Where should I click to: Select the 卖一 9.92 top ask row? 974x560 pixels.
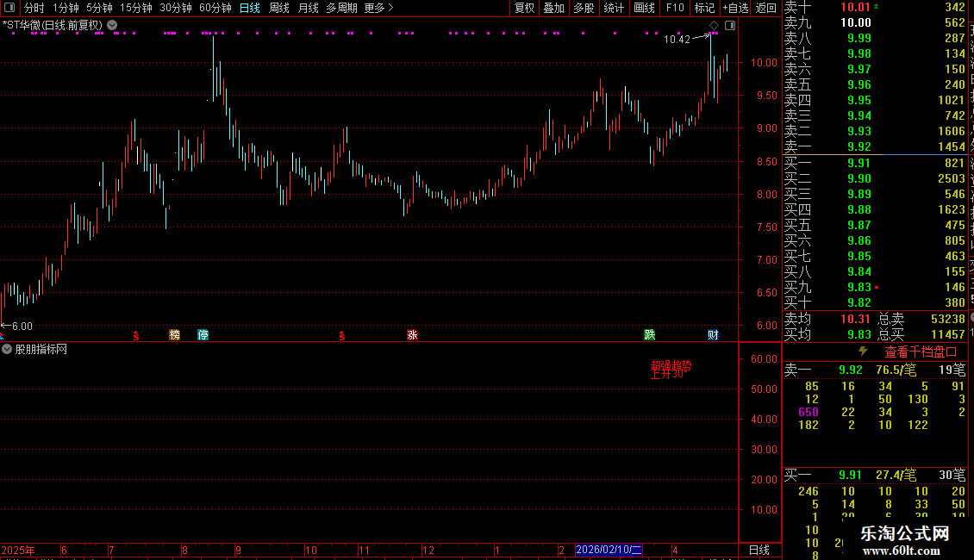[x=875, y=146]
